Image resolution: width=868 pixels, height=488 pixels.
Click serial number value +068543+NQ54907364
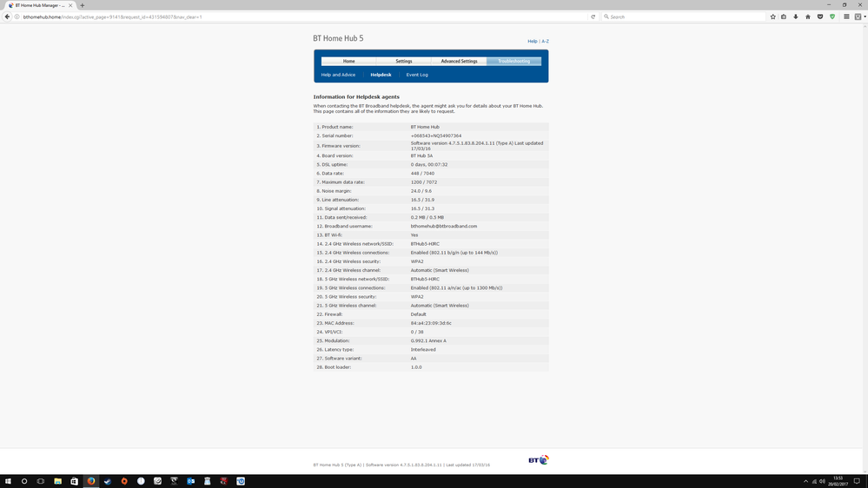[435, 135]
